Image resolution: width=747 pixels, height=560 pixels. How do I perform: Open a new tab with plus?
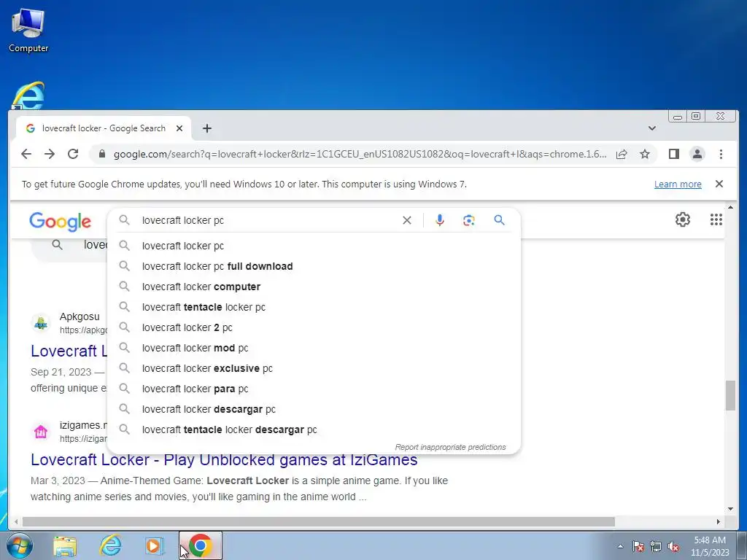coord(206,128)
